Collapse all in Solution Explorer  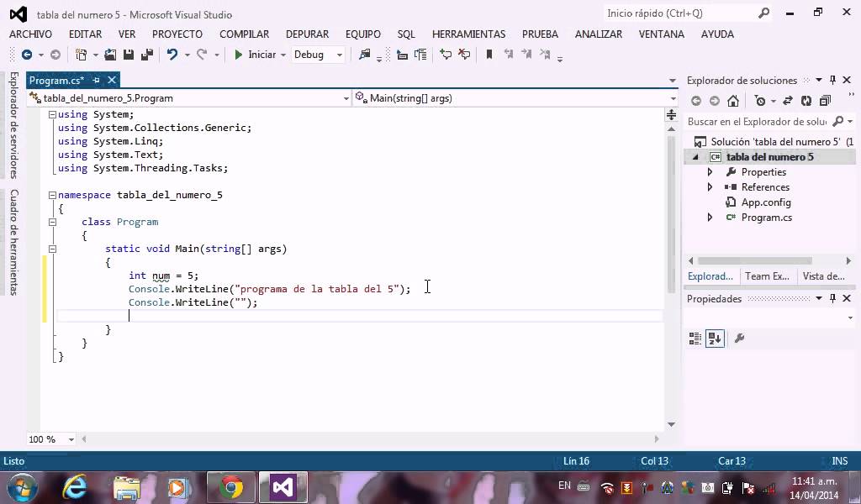coord(825,101)
